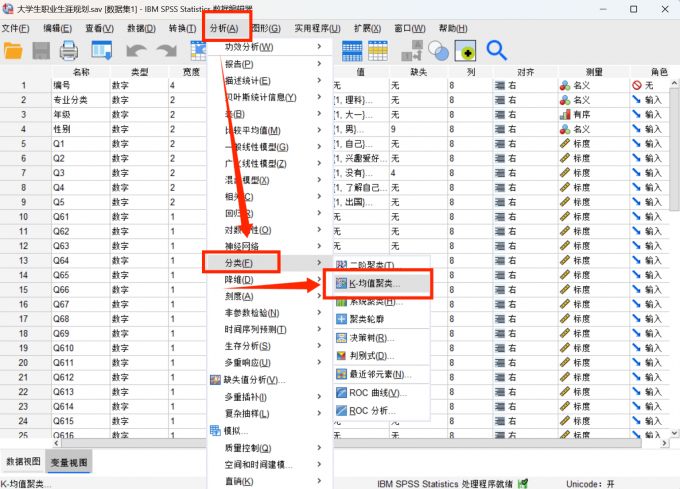This screenshot has height=489, width=680.
Task: Click the 名称 column header
Action: [81, 72]
